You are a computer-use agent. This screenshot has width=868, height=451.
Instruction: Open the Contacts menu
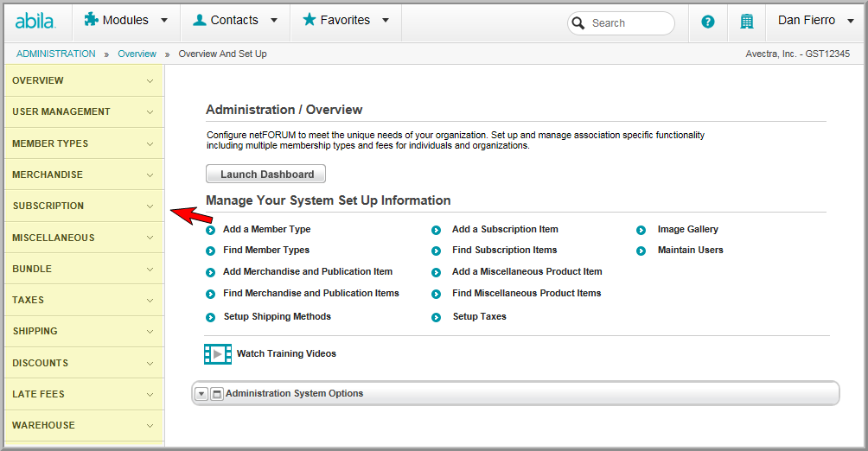pos(235,21)
